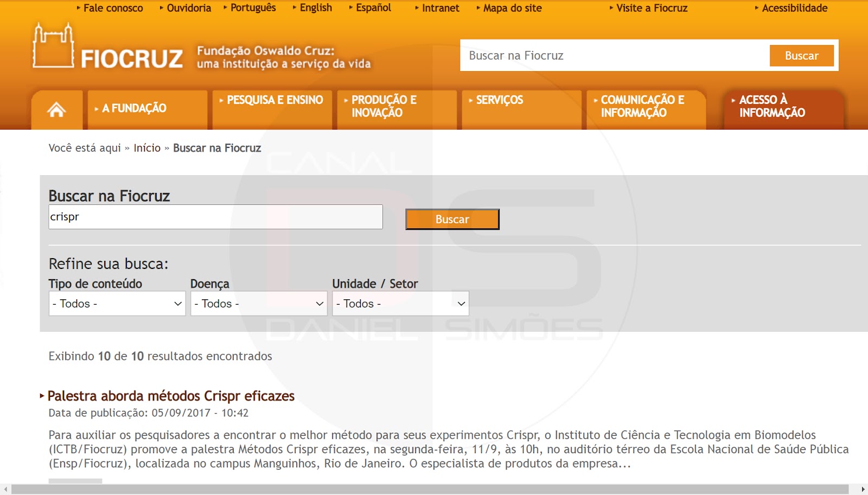Go to Início in the breadcrumb
The width and height of the screenshot is (868, 495).
click(147, 148)
